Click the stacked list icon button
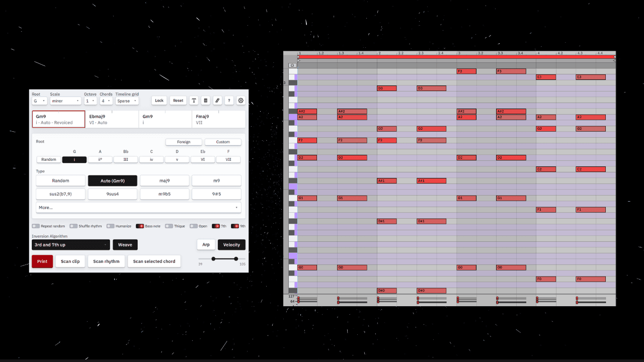Viewport: 644px width, 362px height. pos(206,101)
